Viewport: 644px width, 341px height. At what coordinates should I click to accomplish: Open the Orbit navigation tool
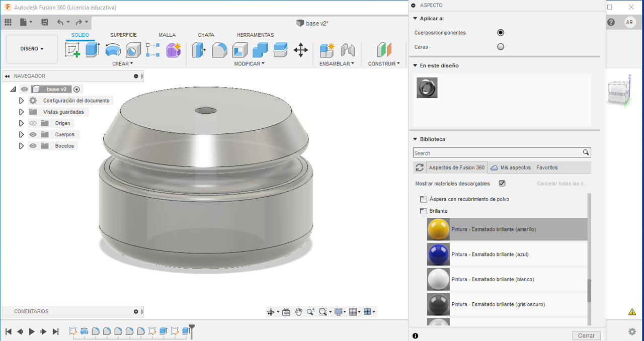coord(271,312)
